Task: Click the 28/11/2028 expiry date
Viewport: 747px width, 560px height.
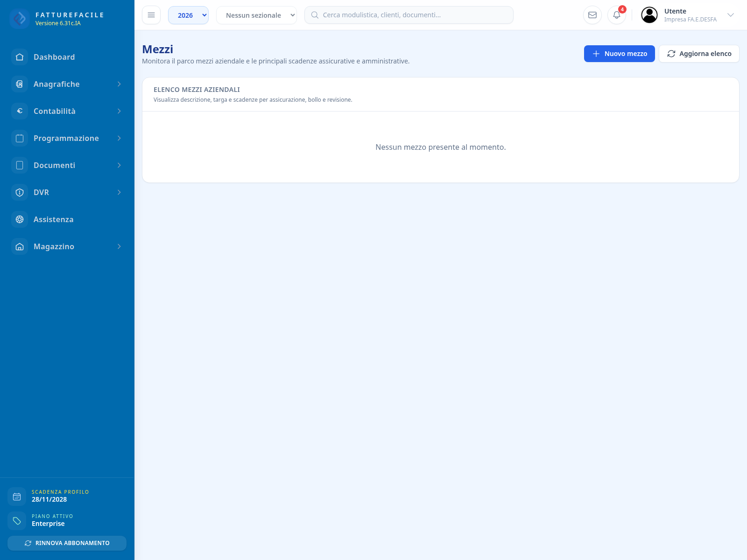Action: pyautogui.click(x=49, y=499)
